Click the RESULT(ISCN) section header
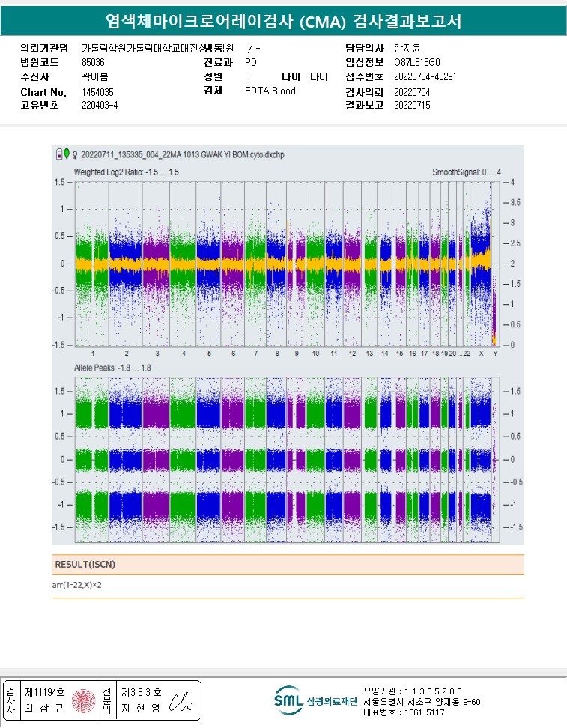This screenshot has height=728, width=567. (85, 564)
